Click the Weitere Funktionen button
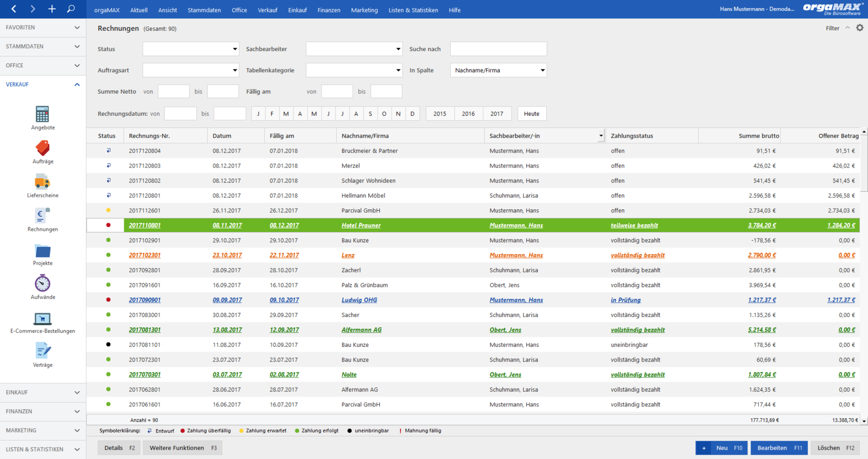Screen dimensions: 868x459 point(183,448)
